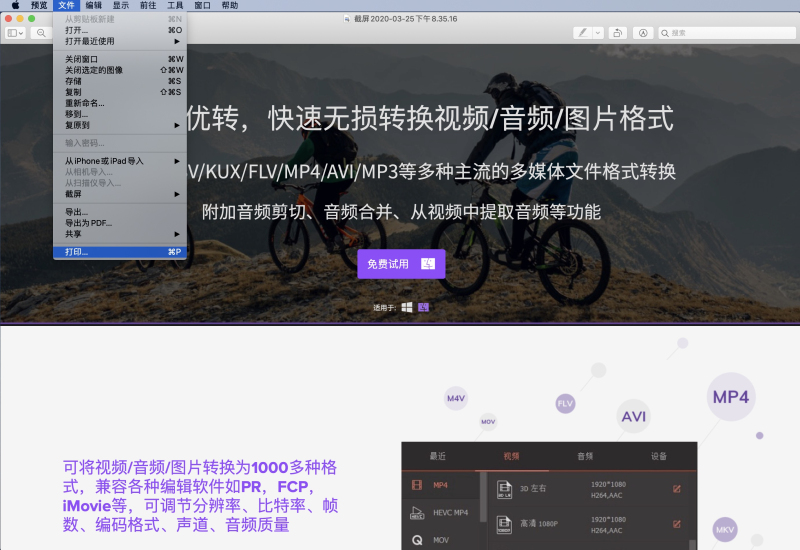Viewport: 800px width, 550px height.
Task: Choose 导出... menu item
Action: [x=120, y=212]
